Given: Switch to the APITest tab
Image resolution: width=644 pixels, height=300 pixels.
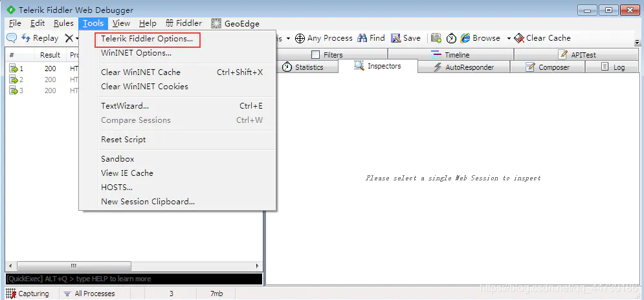Looking at the screenshot, I should click(x=577, y=54).
